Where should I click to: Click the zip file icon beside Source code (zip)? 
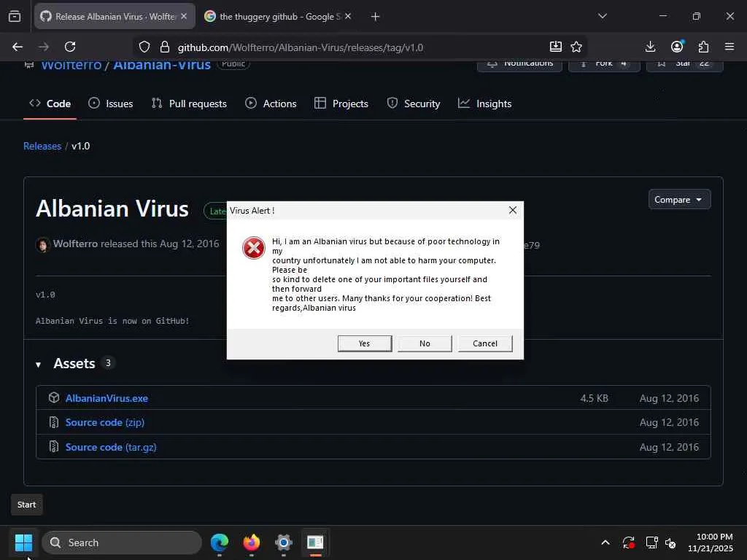tap(54, 422)
